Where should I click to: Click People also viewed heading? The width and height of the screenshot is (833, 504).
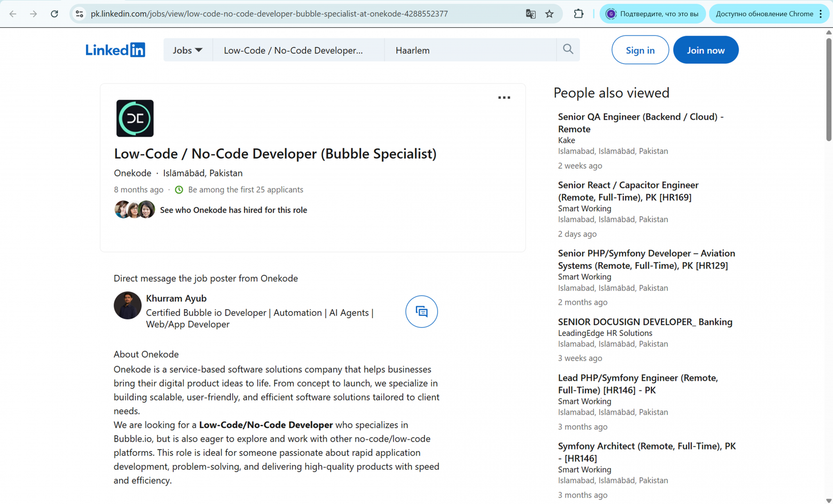tap(611, 93)
